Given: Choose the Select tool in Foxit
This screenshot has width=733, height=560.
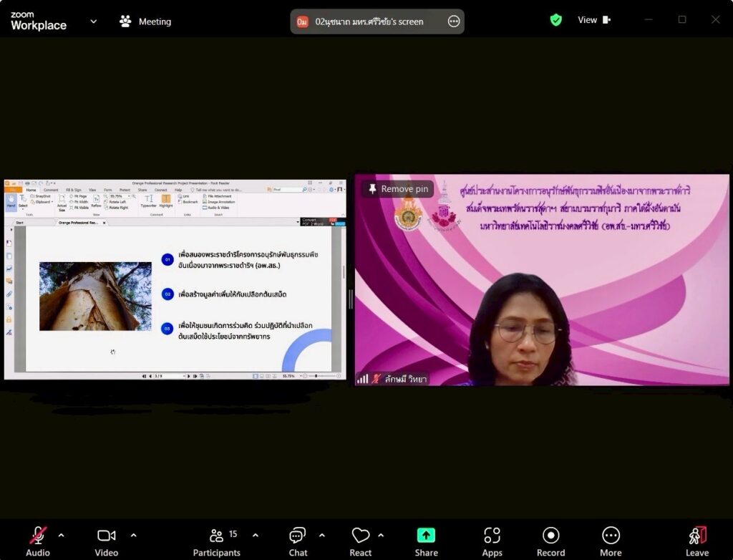Looking at the screenshot, I should click(x=22, y=201).
